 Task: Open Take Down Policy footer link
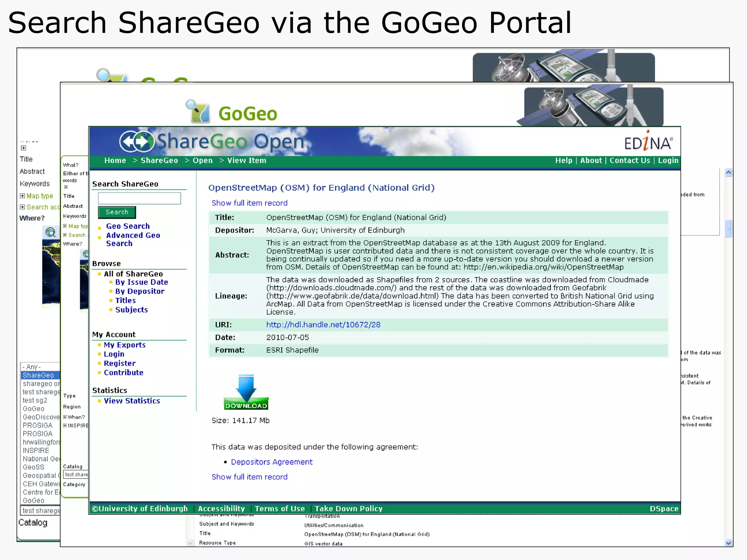pos(348,509)
